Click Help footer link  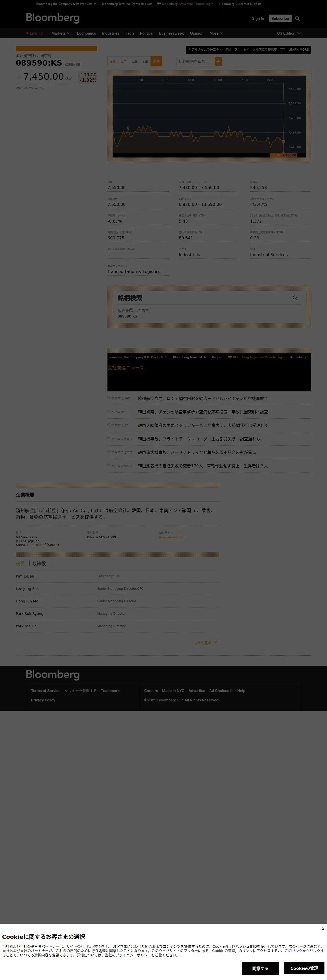point(241,690)
